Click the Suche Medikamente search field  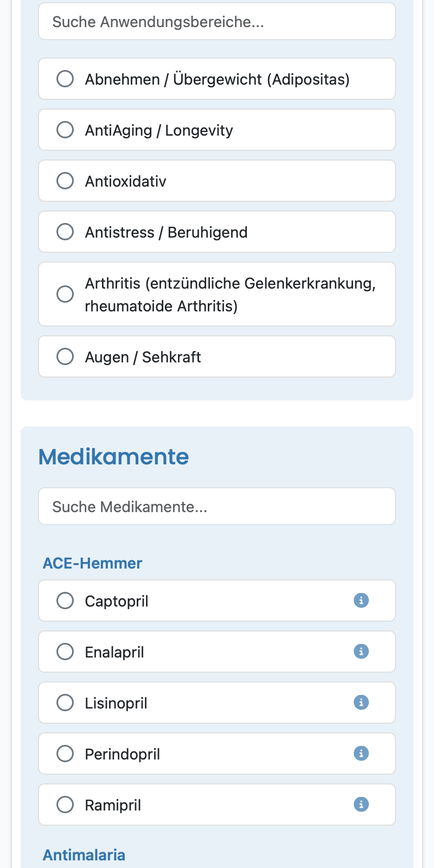tap(217, 506)
